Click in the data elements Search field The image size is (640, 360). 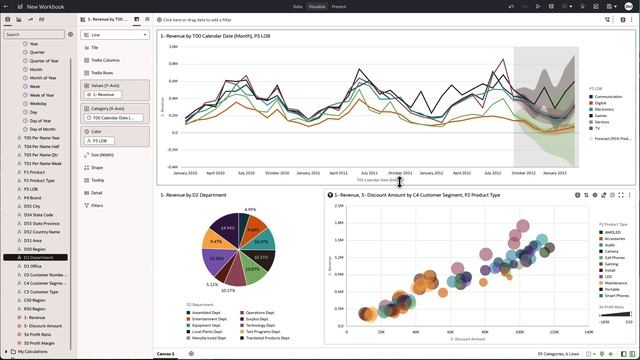(x=34, y=34)
